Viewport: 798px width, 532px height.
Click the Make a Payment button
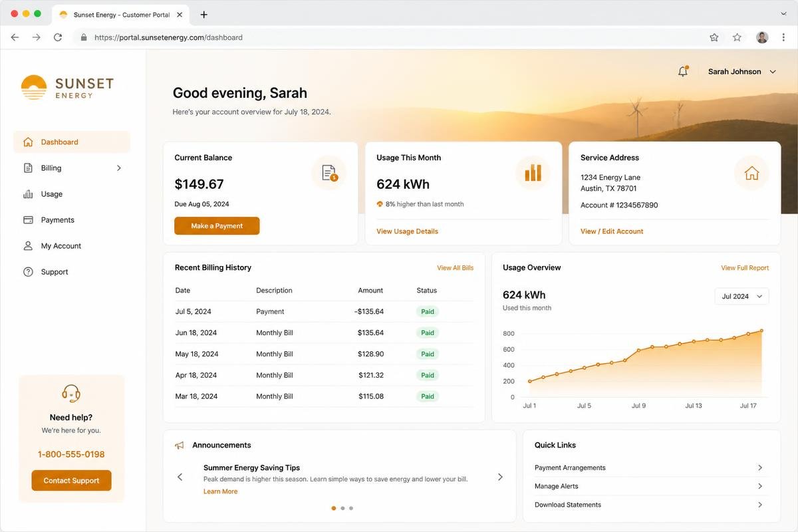(x=217, y=226)
